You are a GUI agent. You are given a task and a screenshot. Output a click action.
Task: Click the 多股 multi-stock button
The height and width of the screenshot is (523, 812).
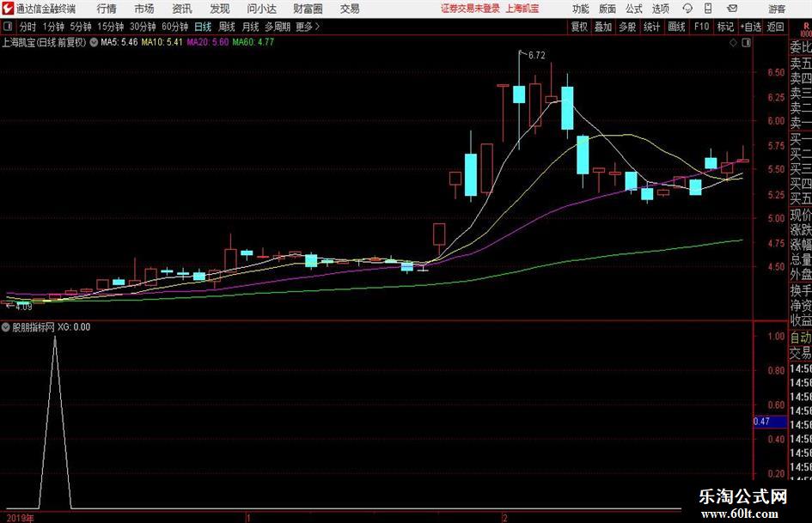coord(627,27)
